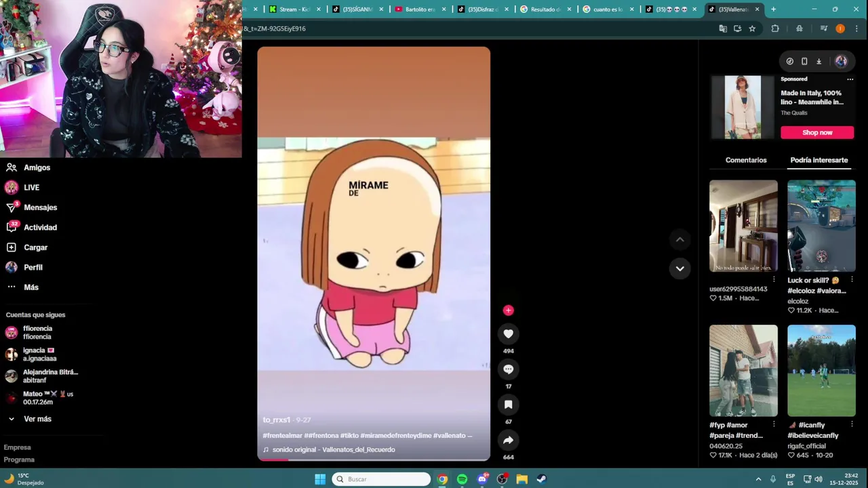Open Perfil in the sidebar
868x488 pixels.
[24, 267]
